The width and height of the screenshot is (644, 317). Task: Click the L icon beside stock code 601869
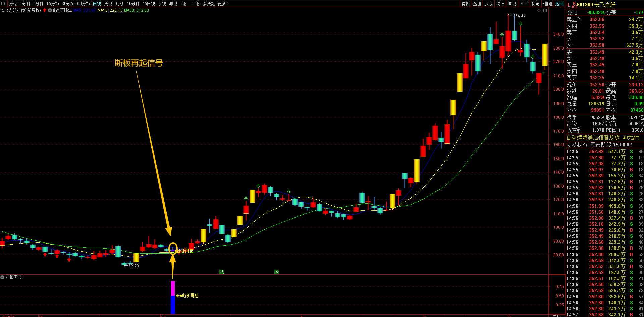pyautogui.click(x=569, y=4)
